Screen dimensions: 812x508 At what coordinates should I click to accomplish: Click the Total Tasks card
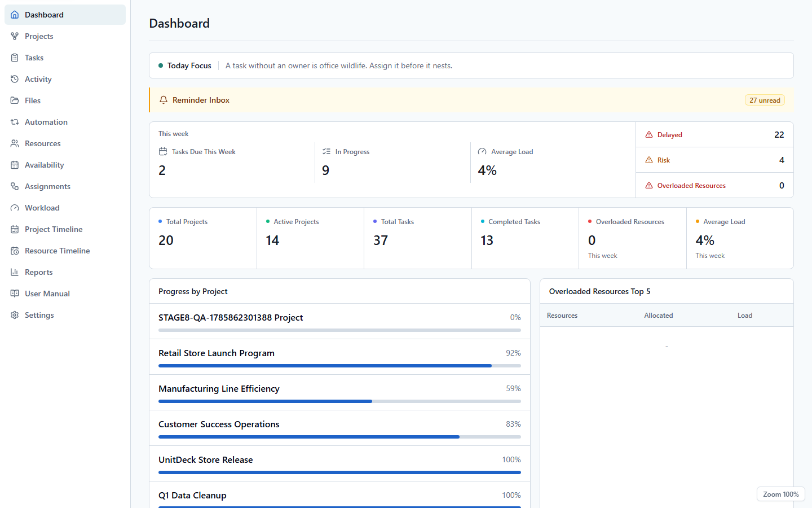[x=418, y=238]
